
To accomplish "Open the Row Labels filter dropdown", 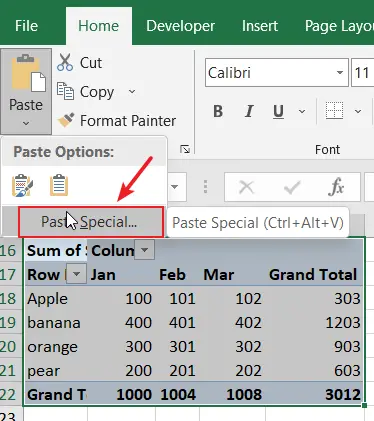I will click(77, 274).
